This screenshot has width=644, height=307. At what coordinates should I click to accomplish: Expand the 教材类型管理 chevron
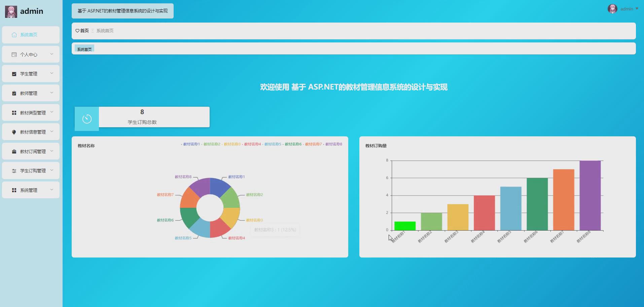(52, 112)
